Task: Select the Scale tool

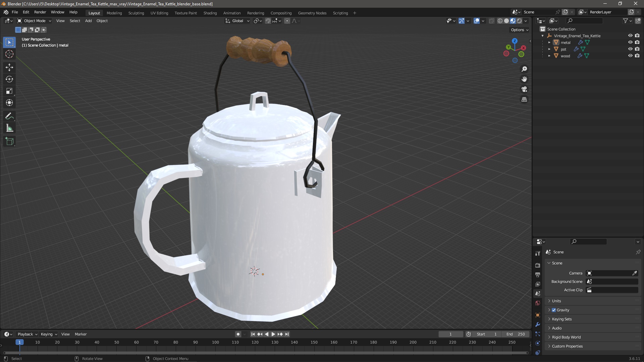Action: (x=9, y=91)
